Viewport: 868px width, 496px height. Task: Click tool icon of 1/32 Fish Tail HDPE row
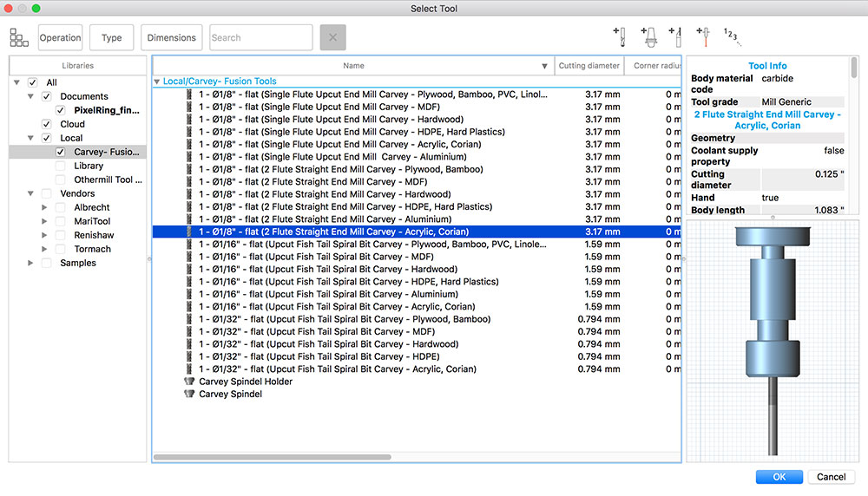pos(188,356)
